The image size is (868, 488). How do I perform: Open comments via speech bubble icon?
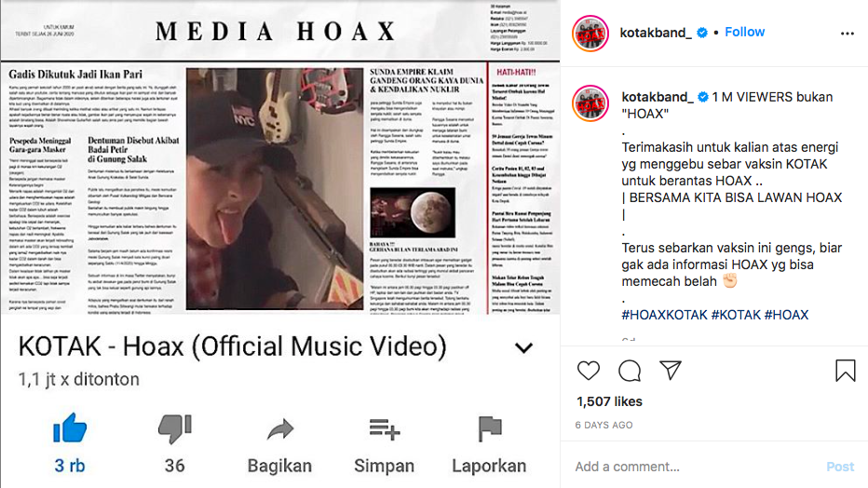click(x=630, y=370)
